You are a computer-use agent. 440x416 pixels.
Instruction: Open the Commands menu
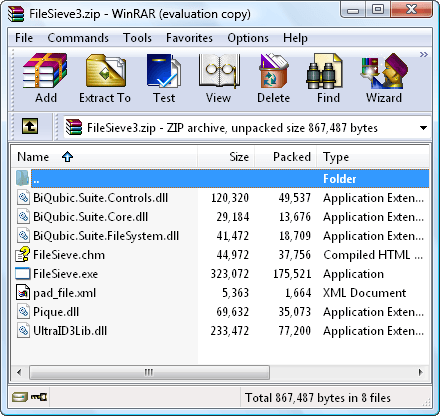[78, 38]
